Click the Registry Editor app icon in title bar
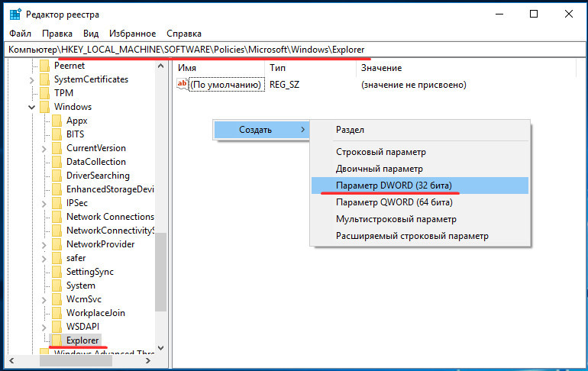The height and width of the screenshot is (371, 588). coord(15,14)
